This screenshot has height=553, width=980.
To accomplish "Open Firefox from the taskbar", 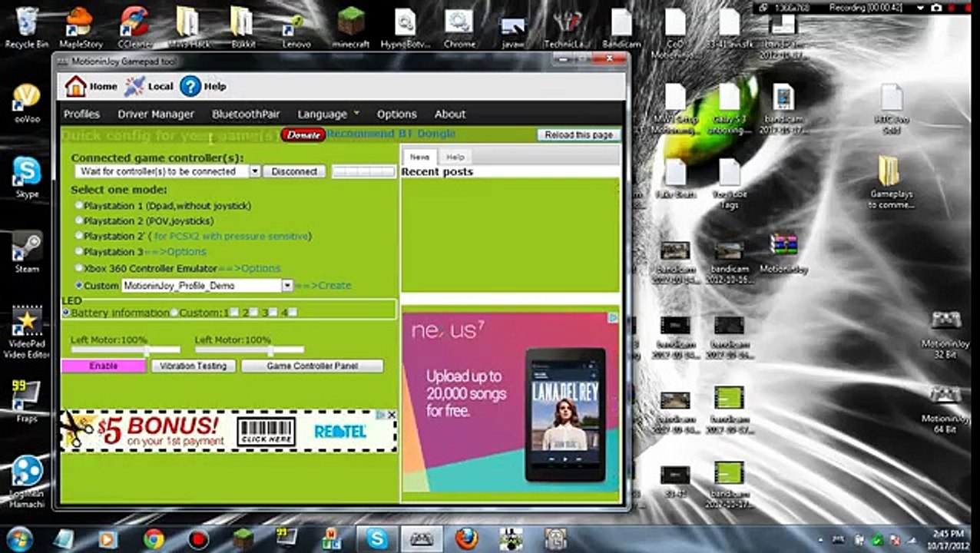I will click(466, 539).
